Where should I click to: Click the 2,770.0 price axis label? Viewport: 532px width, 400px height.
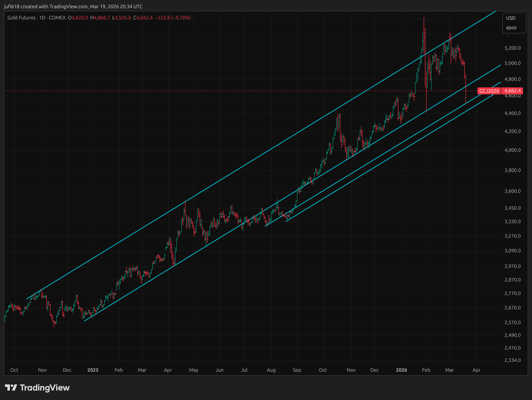(513, 294)
